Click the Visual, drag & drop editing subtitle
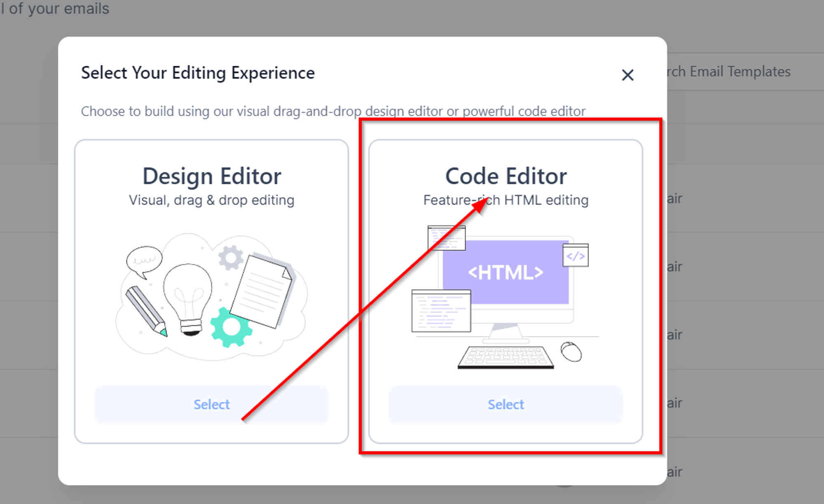Image resolution: width=824 pixels, height=504 pixels. (x=212, y=200)
